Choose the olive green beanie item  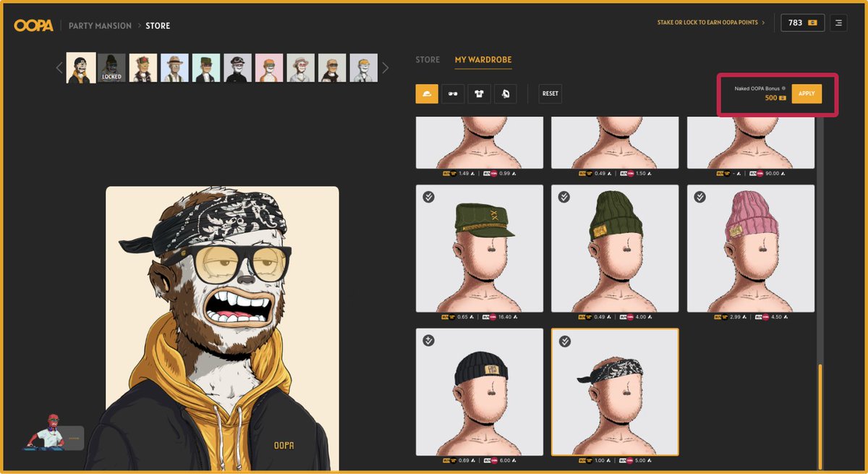[615, 248]
